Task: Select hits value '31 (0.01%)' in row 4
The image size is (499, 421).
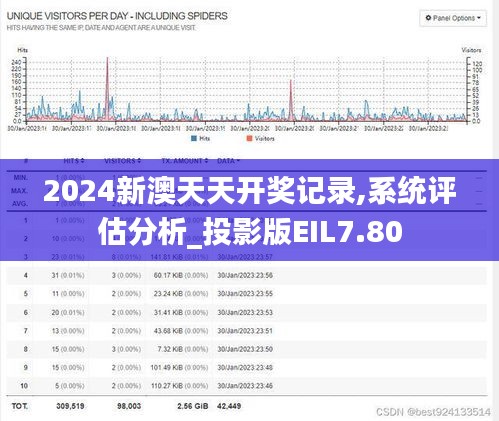Action: point(68,275)
